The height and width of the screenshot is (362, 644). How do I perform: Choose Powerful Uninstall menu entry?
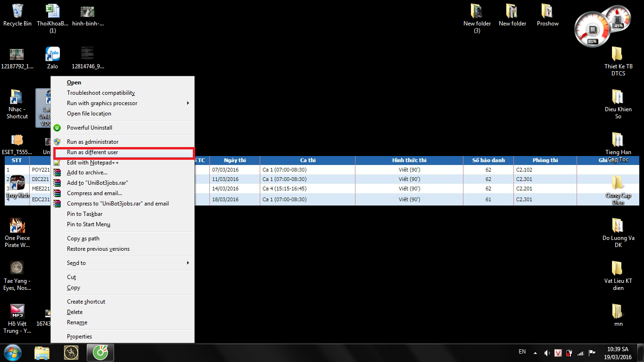coord(123,128)
